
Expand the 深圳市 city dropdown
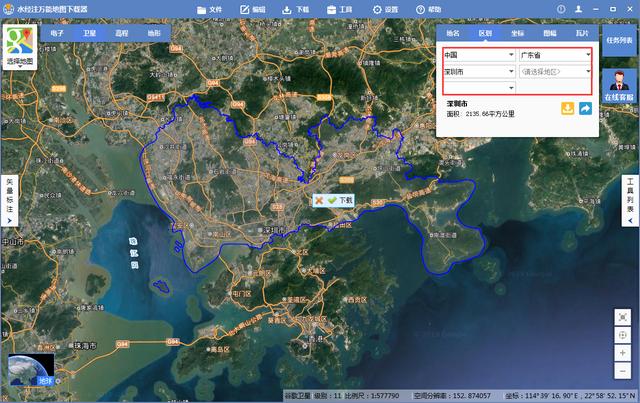479,71
